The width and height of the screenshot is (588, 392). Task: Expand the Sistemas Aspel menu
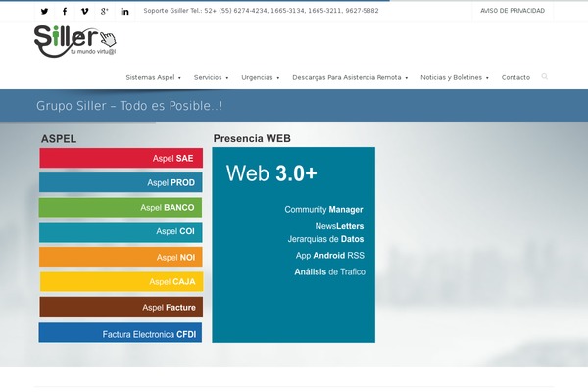point(154,77)
